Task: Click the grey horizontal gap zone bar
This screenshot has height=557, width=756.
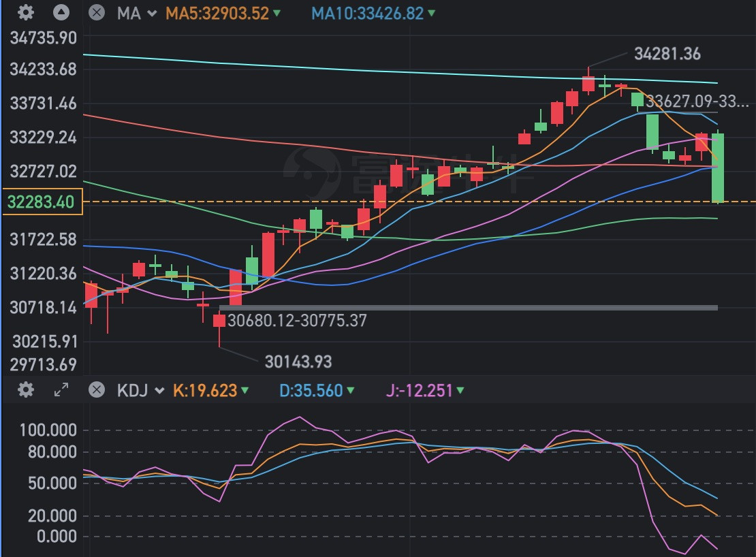Action: (477, 308)
